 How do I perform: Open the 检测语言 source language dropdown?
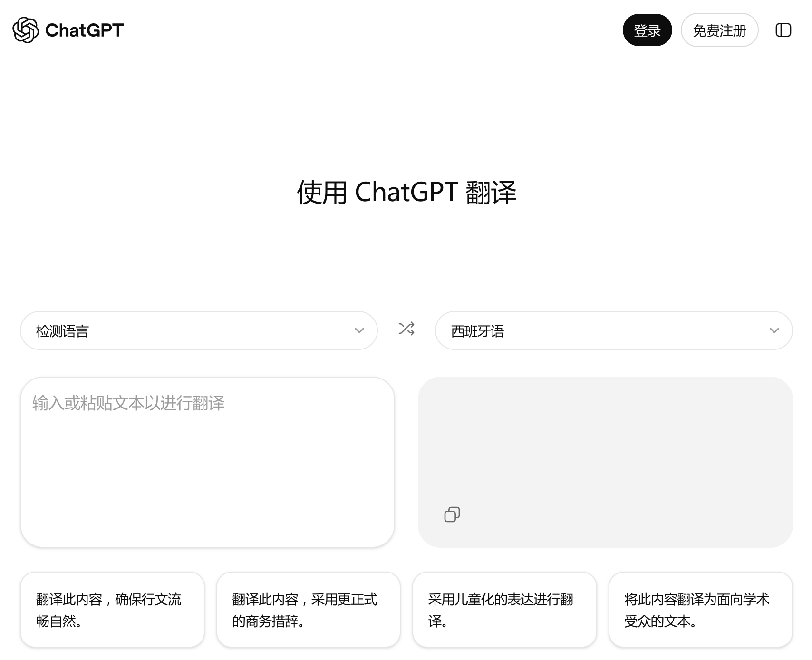tap(198, 330)
